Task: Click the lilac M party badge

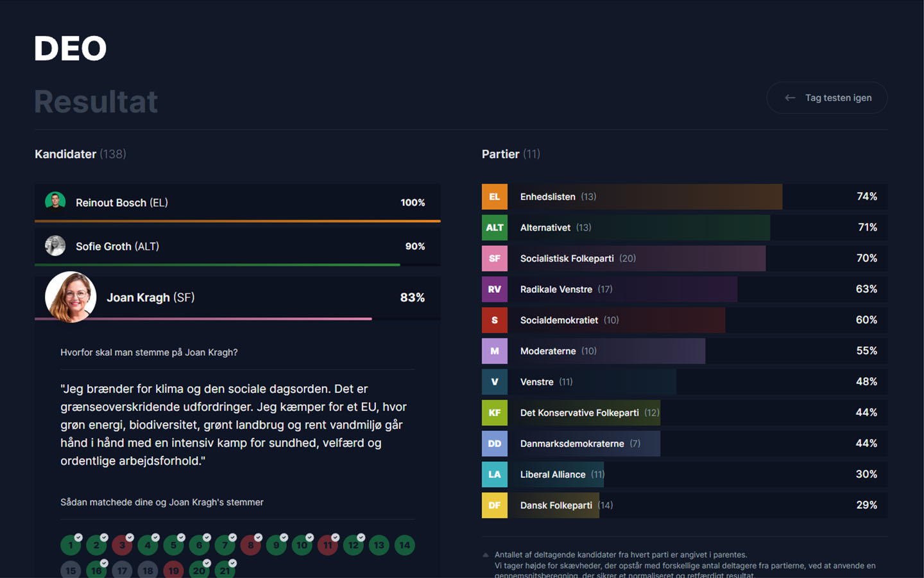Action: [495, 351]
